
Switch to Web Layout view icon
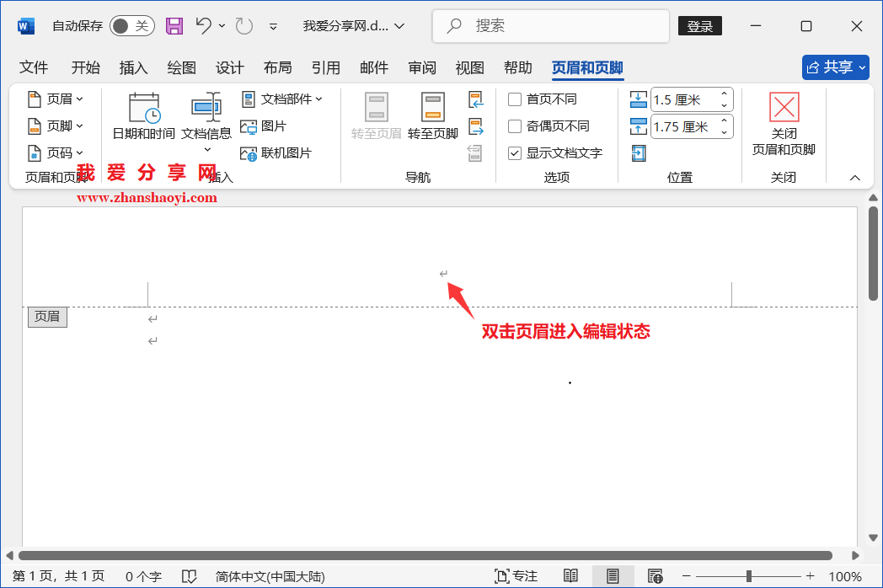click(655, 576)
